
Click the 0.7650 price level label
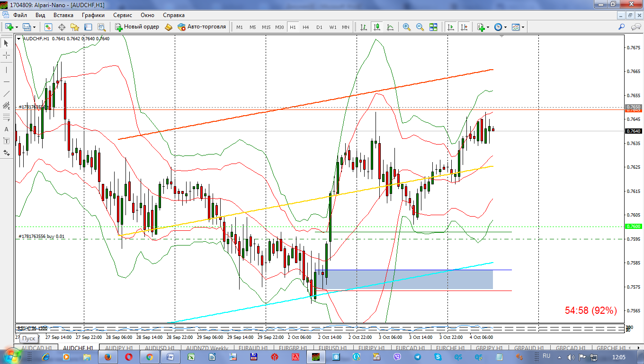coord(633,108)
